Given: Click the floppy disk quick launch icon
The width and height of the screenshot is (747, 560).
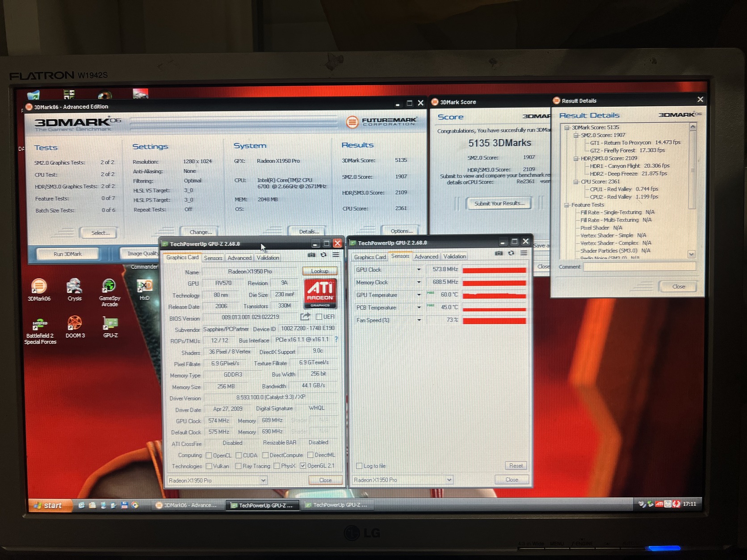Looking at the screenshot, I should 124,505.
